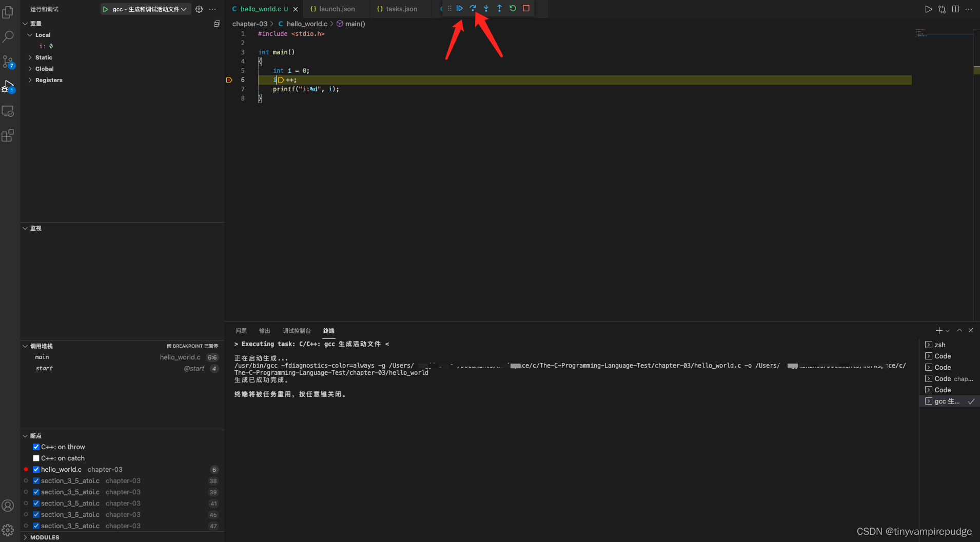Expand the Static variables group
The image size is (980, 542).
[x=30, y=57]
